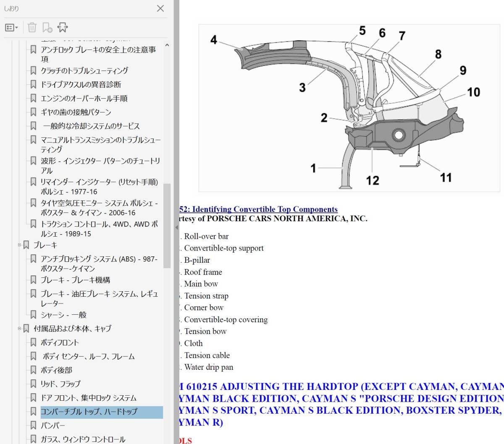The width and height of the screenshot is (504, 444).
Task: Click the text 'Tension cable'
Action: tap(207, 355)
